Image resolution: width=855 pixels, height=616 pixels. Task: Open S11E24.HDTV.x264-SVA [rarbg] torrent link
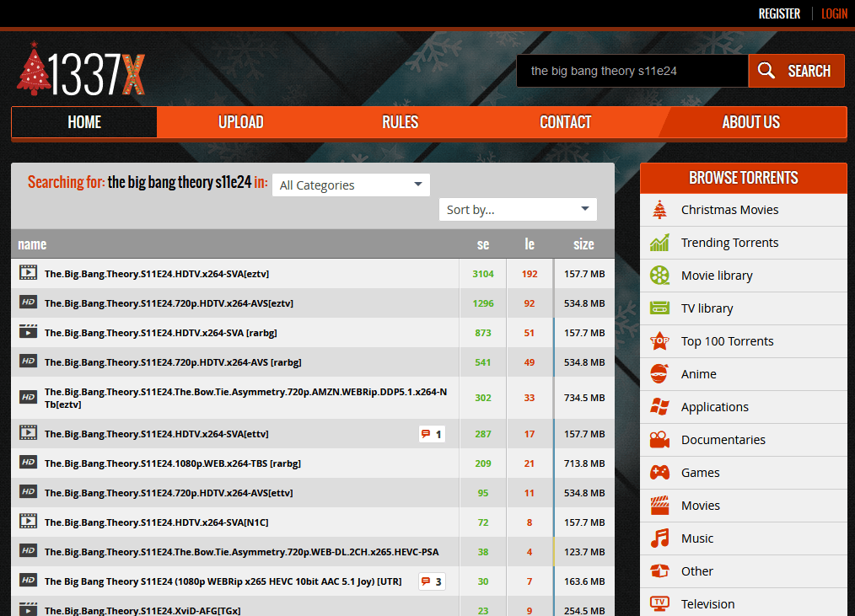coord(161,333)
